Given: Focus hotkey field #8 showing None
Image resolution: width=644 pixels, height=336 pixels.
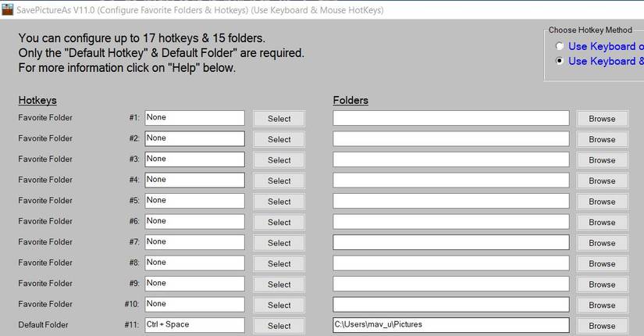Looking at the screenshot, I should click(194, 263).
